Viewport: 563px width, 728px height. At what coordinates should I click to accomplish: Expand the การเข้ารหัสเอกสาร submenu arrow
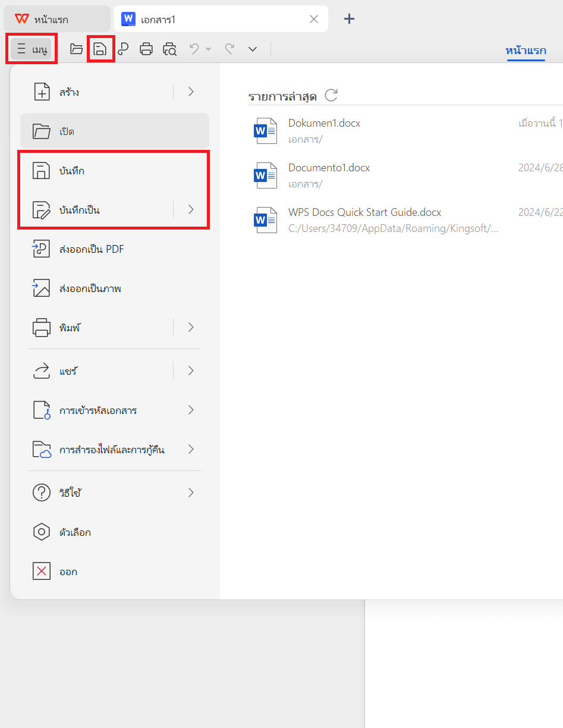[x=191, y=410]
